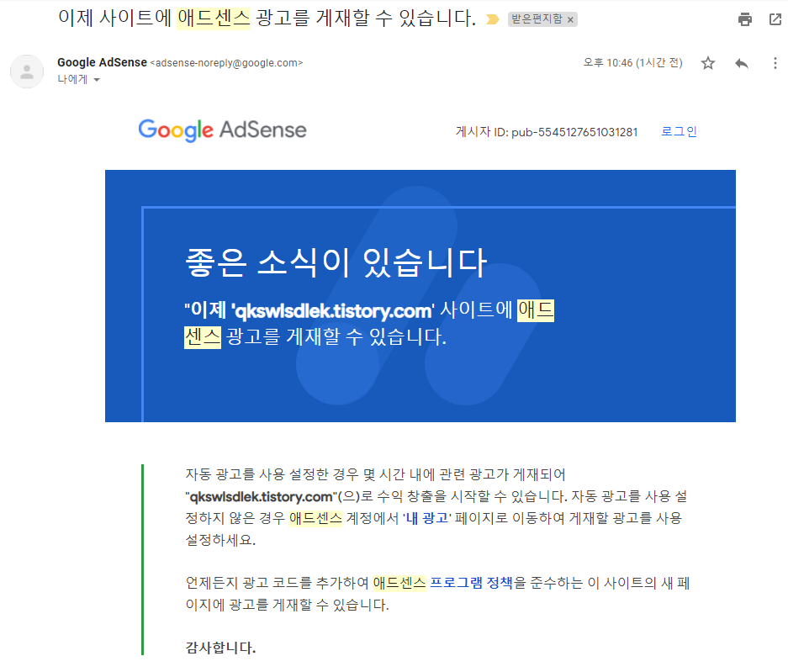Viewport: 788px width, 672px height.
Task: Open the 로그인 link
Action: click(x=679, y=131)
